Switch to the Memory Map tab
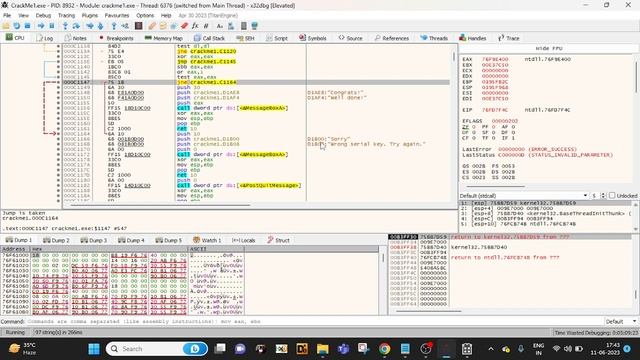Viewport: 640px width, 360px height. 163,38
